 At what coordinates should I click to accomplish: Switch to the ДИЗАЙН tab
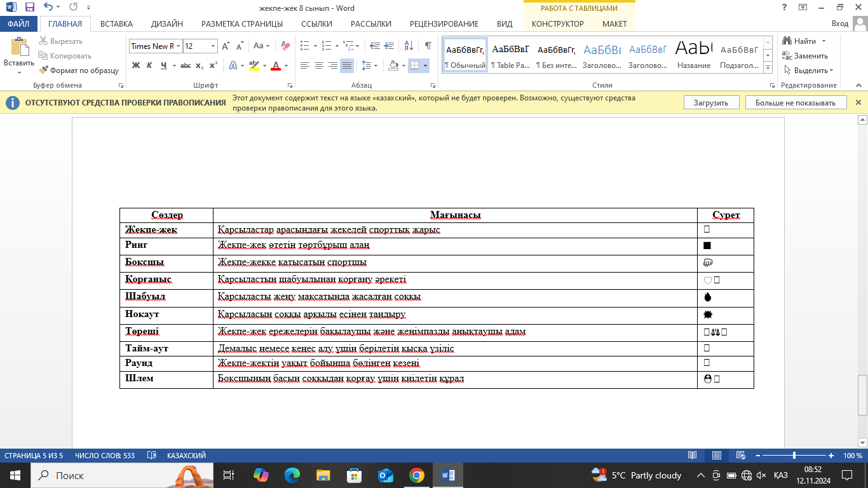point(167,24)
